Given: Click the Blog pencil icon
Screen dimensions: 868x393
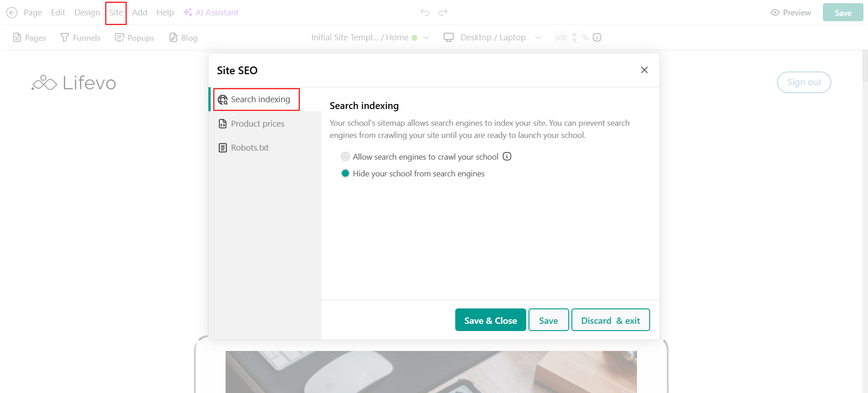Looking at the screenshot, I should 173,38.
